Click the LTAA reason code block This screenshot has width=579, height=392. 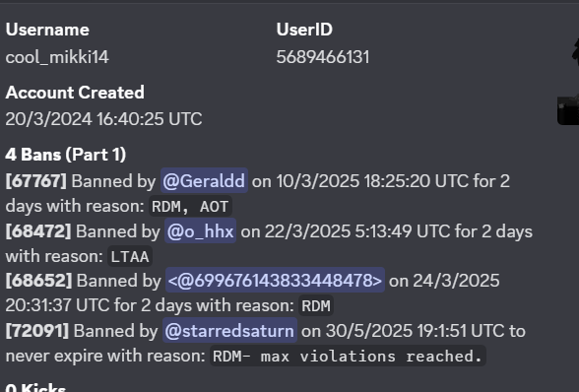[x=130, y=256]
